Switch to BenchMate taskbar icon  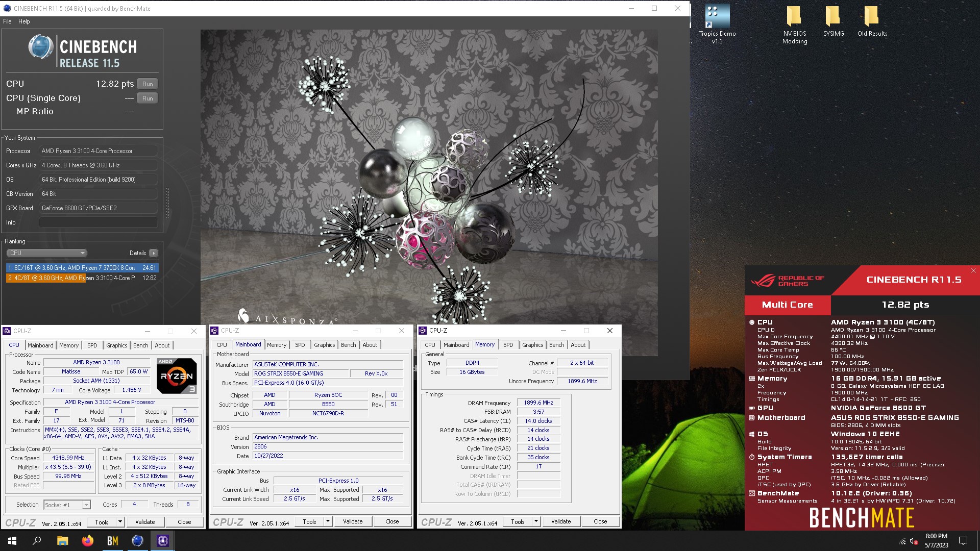click(x=112, y=541)
